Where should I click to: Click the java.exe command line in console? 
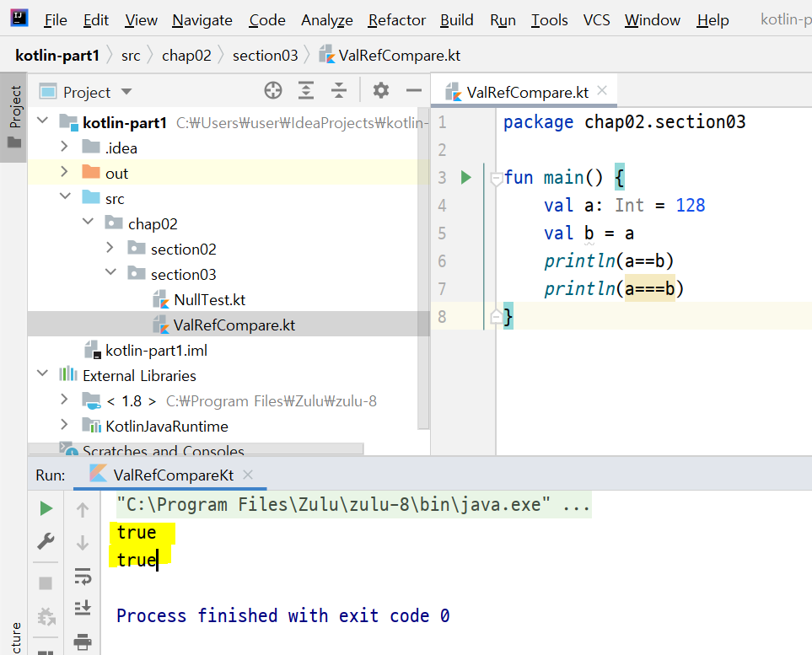353,504
